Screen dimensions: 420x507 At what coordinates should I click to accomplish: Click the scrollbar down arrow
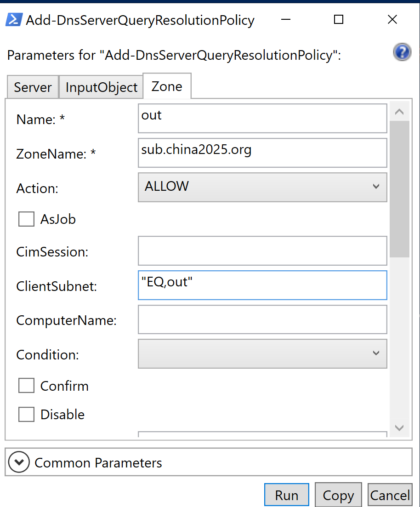399,428
